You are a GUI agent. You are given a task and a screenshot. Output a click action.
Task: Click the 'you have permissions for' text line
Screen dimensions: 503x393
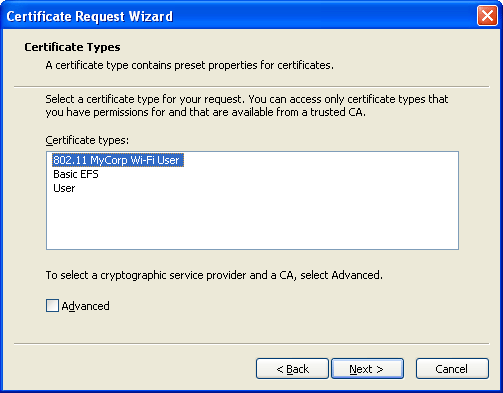(205, 112)
